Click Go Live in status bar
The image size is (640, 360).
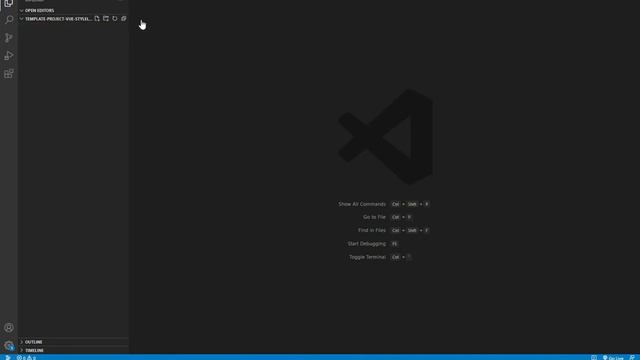click(613, 358)
